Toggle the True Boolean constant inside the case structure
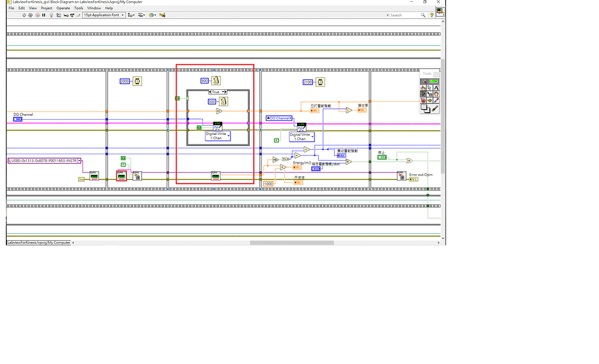 (x=199, y=127)
